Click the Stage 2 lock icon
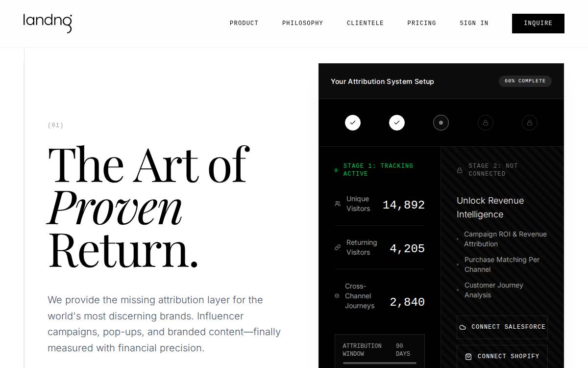This screenshot has width=588, height=368. 460,170
